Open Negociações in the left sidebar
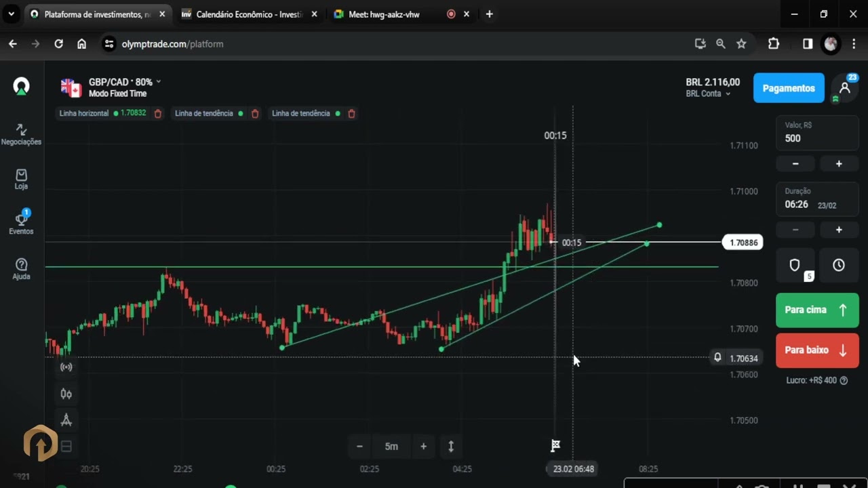Screen dimensions: 868x488 [x=21, y=134]
